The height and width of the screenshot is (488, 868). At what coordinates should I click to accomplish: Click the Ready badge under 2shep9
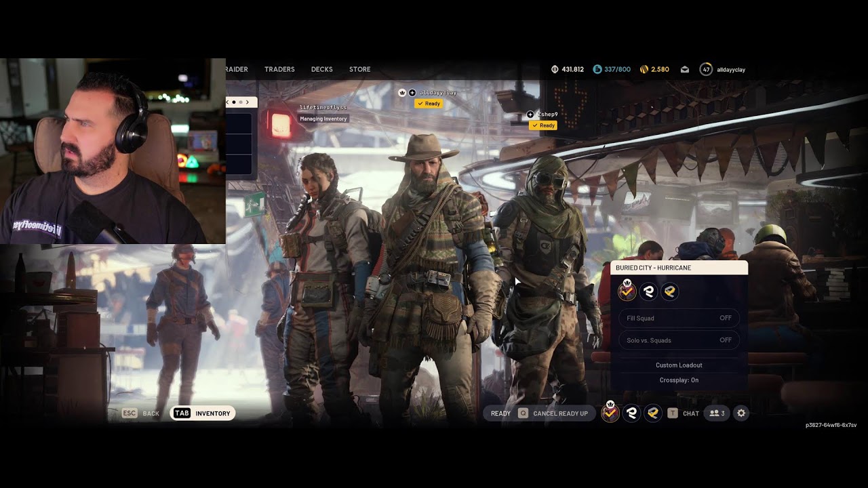tap(543, 125)
